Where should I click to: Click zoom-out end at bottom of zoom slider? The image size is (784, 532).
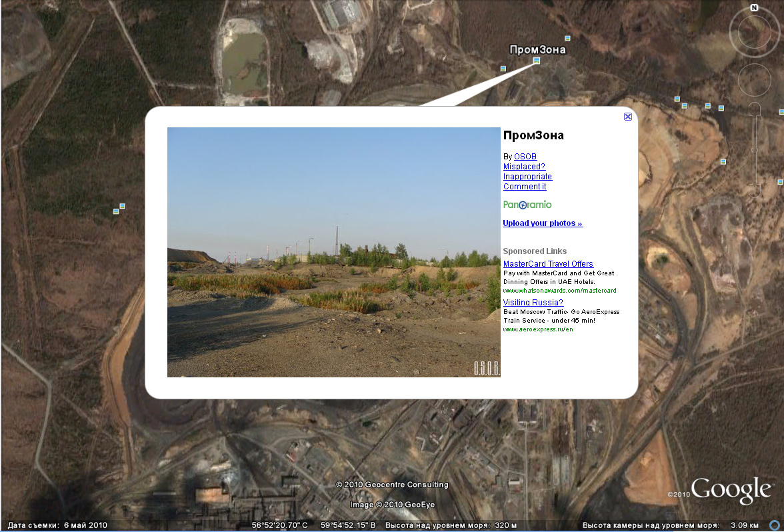coord(755,191)
